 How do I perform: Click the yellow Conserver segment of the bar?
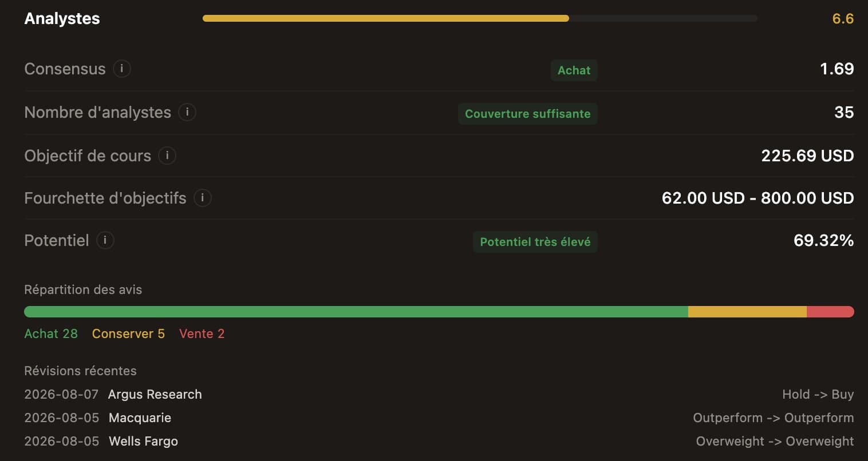[747, 312]
